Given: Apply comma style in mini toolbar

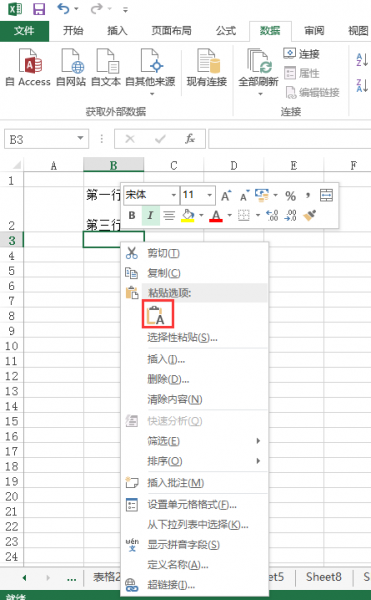Looking at the screenshot, I should click(x=308, y=196).
